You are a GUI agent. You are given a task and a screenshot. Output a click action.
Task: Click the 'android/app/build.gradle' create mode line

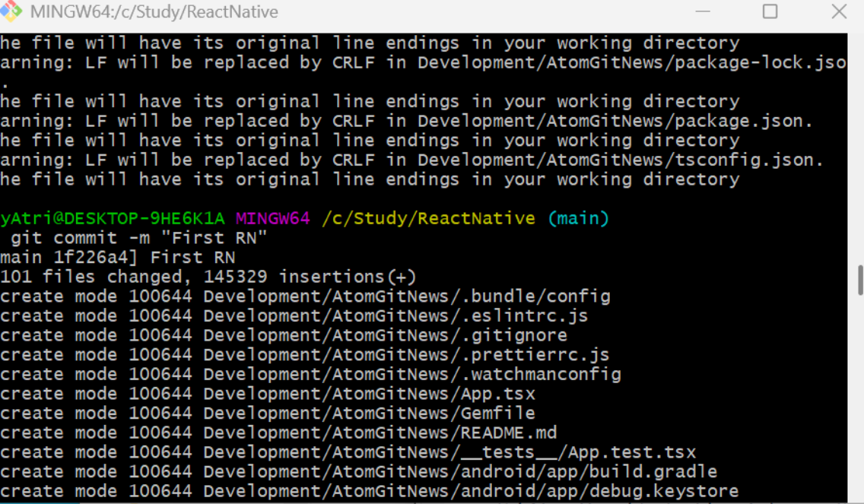[359, 472]
